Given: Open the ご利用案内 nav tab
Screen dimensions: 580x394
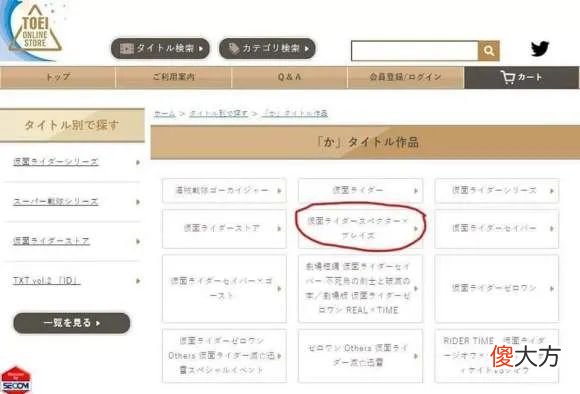Looking at the screenshot, I should pos(173,77).
